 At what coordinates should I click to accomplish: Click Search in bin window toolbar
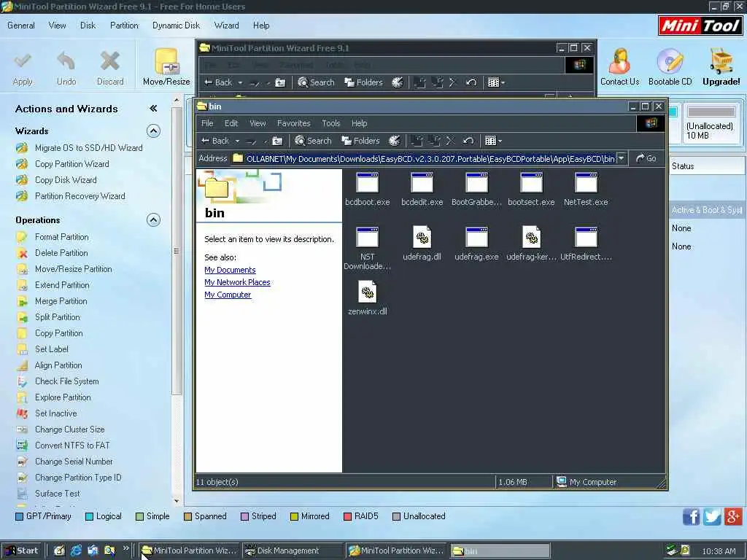pyautogui.click(x=313, y=141)
